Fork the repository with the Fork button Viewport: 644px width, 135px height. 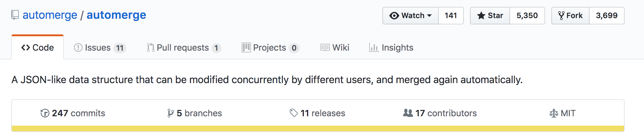570,16
